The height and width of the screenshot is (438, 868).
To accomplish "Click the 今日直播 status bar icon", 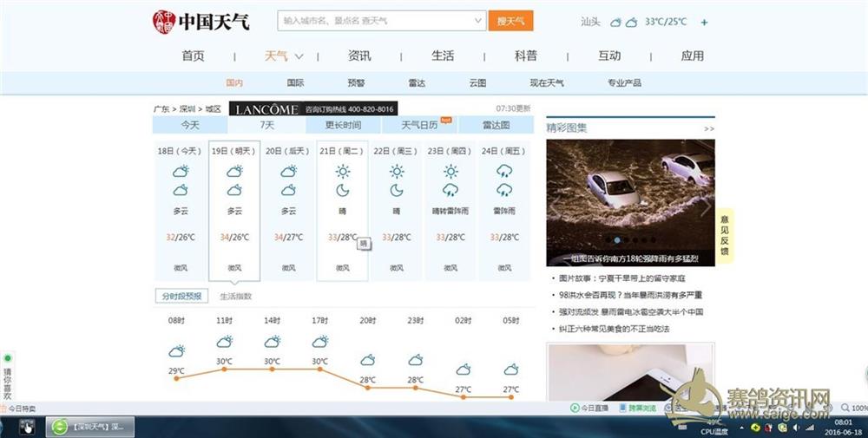I will [x=589, y=408].
